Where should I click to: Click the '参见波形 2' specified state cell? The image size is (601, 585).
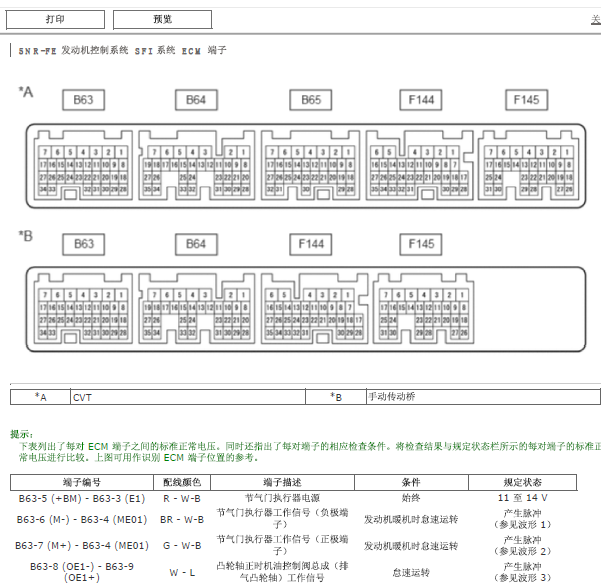point(522,546)
